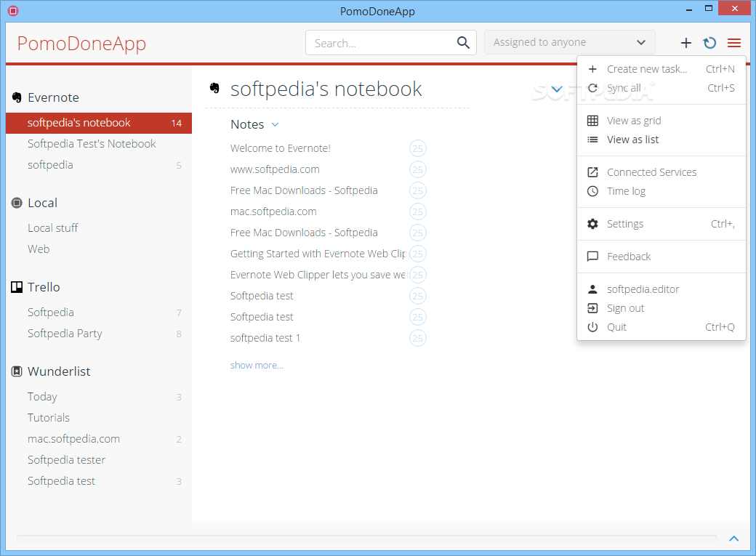Expand the bottom panel up chevron

[733, 539]
